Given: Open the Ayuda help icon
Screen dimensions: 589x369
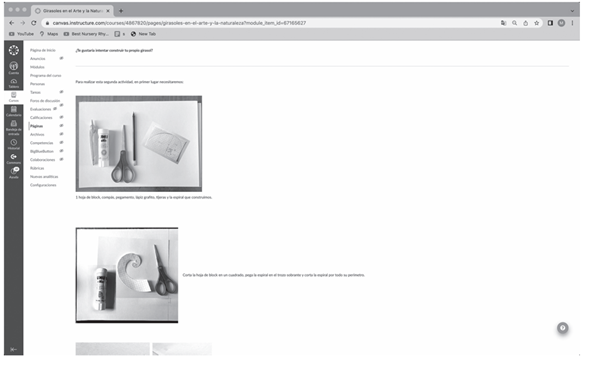Looking at the screenshot, I should click(14, 173).
